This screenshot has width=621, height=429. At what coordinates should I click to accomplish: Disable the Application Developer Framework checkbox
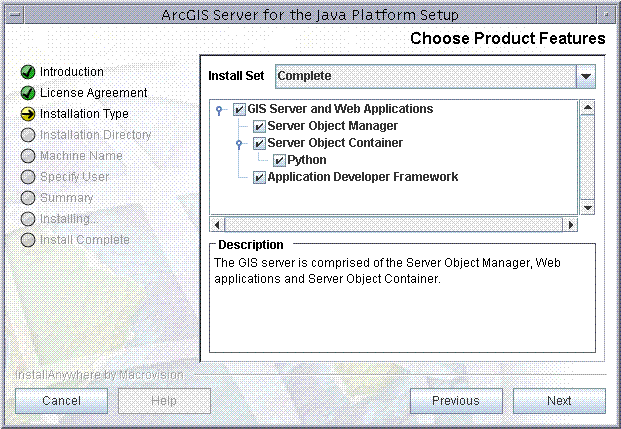[x=259, y=177]
